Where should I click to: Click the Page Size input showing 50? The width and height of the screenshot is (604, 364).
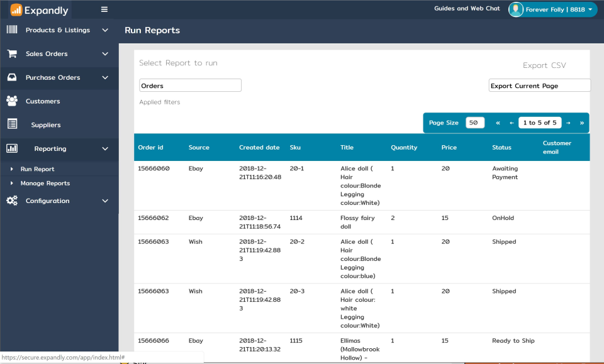coord(475,123)
